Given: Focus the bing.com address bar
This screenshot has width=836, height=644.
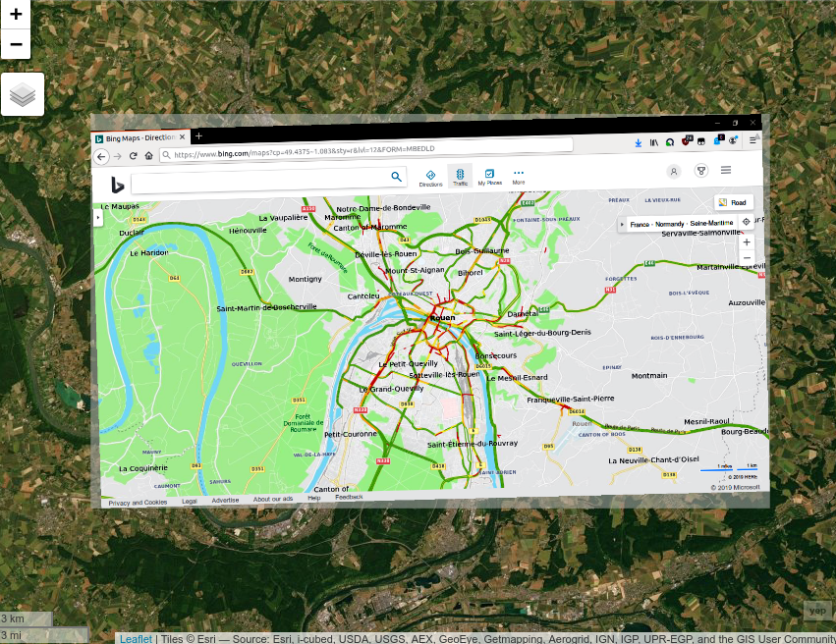Looking at the screenshot, I should pyautogui.click(x=366, y=150).
